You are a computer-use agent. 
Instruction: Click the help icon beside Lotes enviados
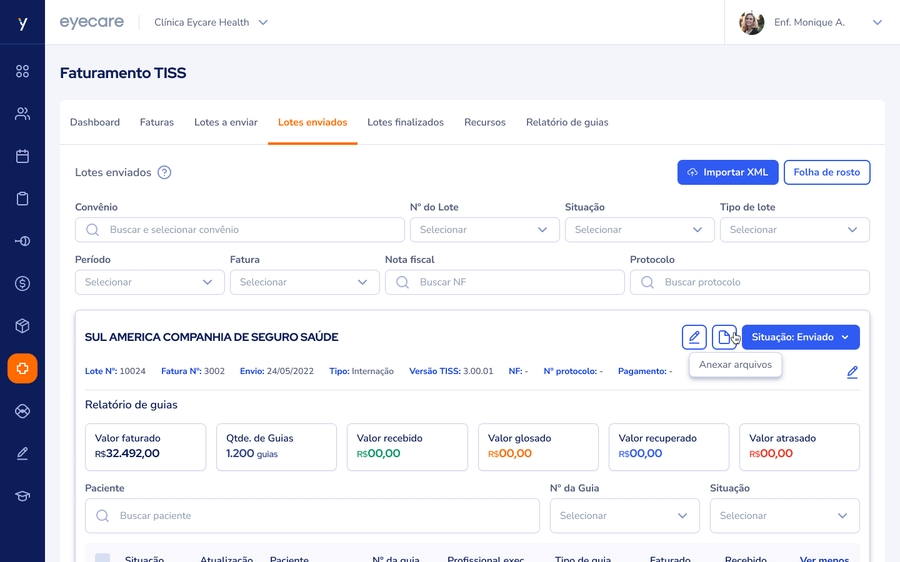165,172
